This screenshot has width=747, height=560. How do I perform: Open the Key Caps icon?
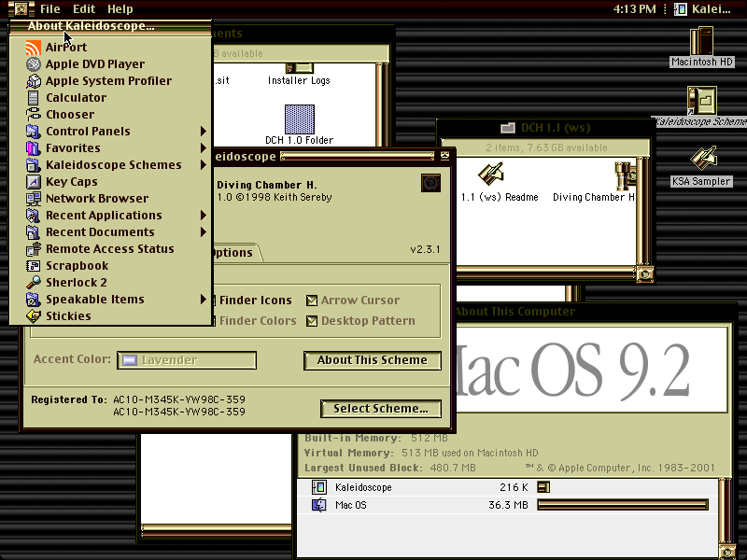(34, 181)
